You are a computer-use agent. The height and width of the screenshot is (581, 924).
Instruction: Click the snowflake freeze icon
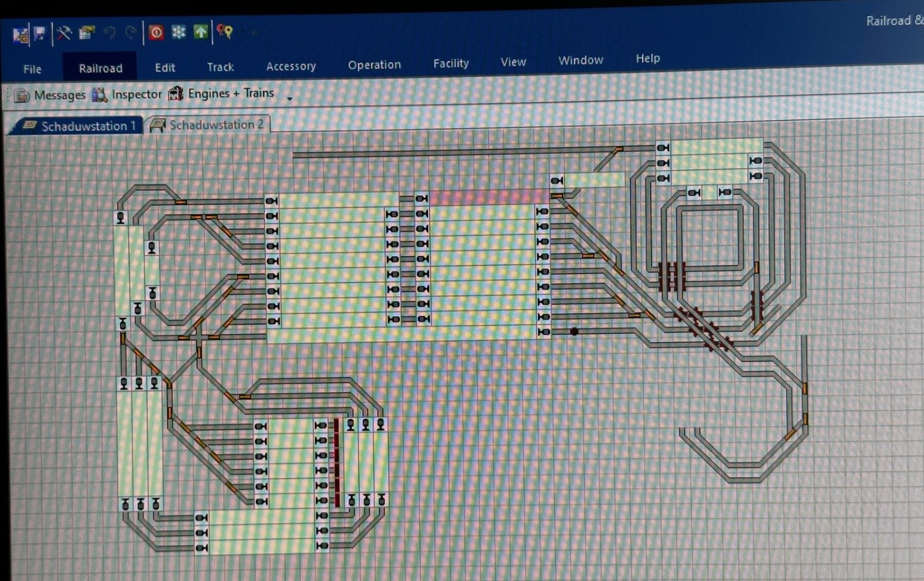tap(178, 32)
